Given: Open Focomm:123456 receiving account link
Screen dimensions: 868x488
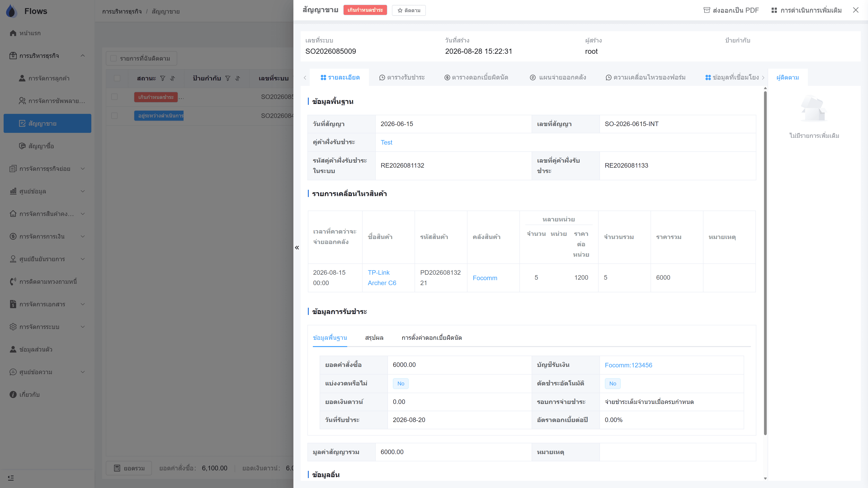Looking at the screenshot, I should pyautogui.click(x=628, y=365).
